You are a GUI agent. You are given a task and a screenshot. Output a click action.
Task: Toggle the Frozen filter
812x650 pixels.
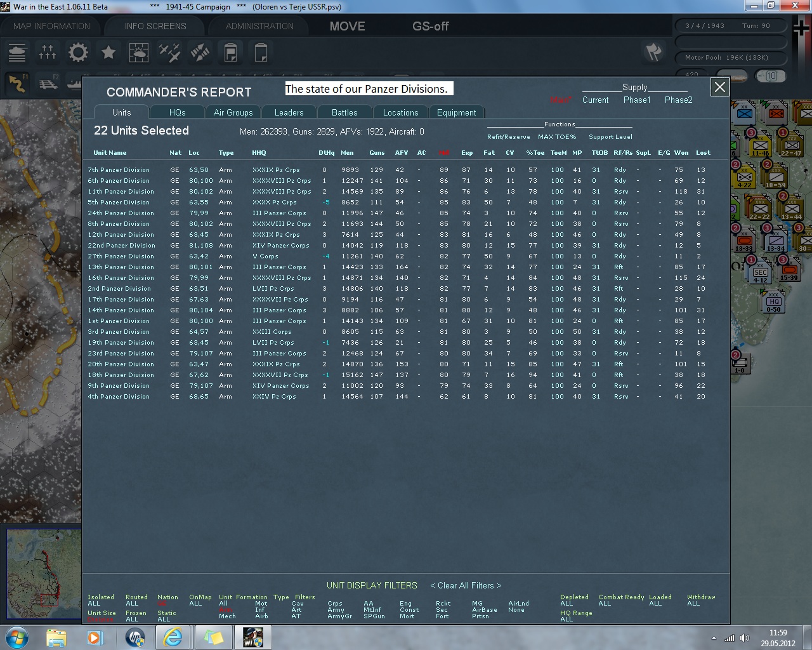pos(136,616)
